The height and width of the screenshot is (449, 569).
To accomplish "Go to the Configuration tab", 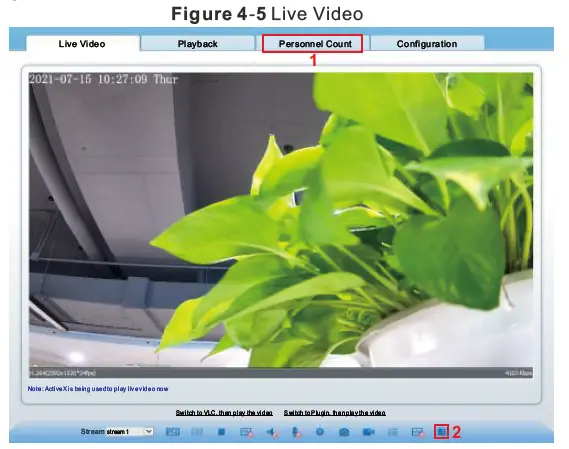I will (427, 44).
